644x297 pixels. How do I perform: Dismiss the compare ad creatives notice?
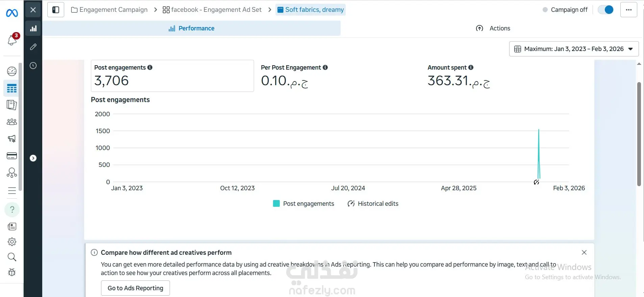(584, 252)
